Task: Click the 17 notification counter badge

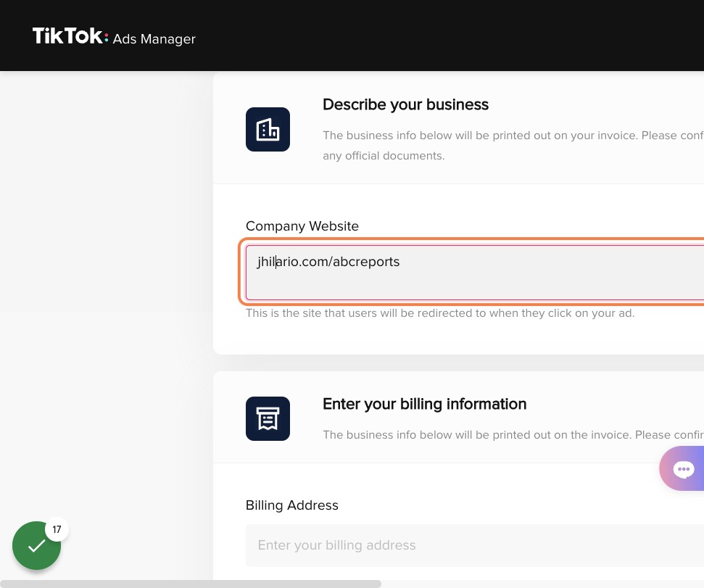Action: [x=57, y=529]
